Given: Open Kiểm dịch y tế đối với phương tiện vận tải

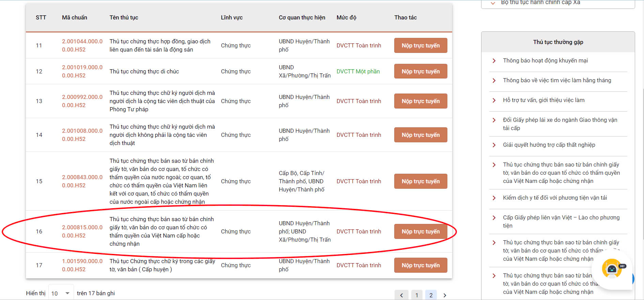Looking at the screenshot, I should tap(555, 198).
